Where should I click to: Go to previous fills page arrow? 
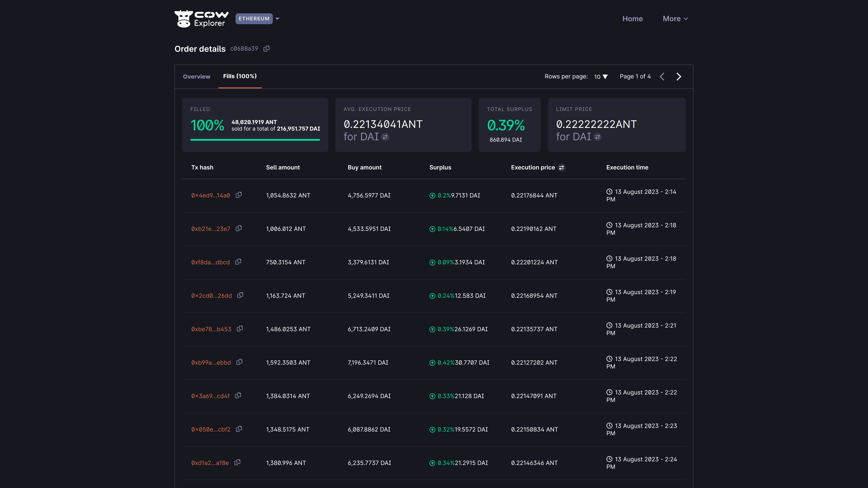point(662,77)
